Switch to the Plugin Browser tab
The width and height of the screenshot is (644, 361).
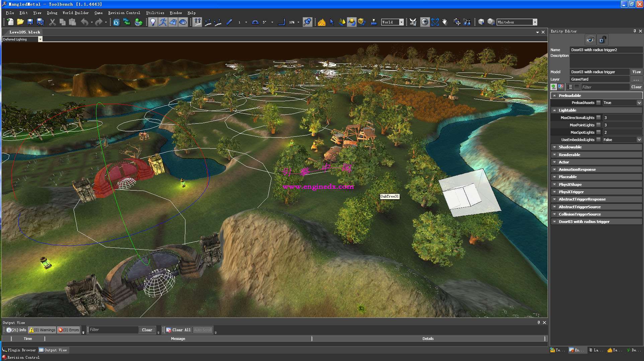pyautogui.click(x=19, y=350)
